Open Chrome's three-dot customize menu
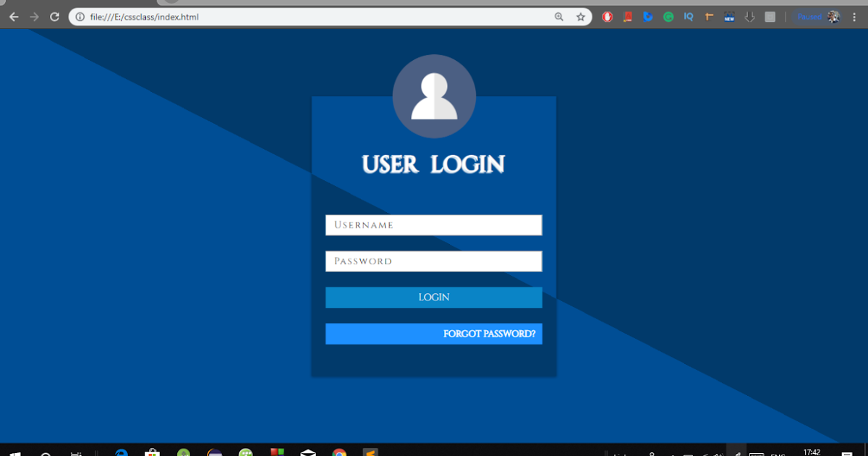 coord(854,17)
